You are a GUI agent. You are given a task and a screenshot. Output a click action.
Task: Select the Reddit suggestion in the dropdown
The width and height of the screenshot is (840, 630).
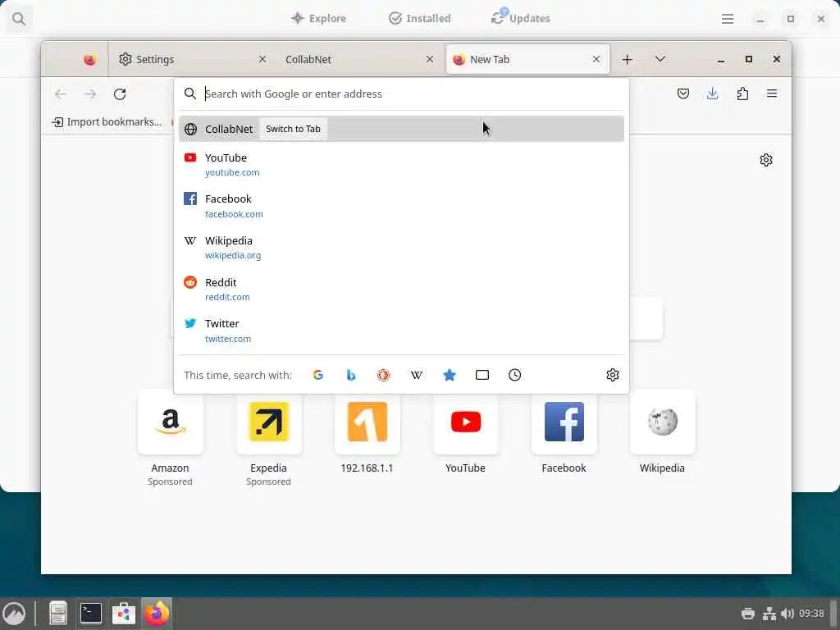(x=401, y=290)
